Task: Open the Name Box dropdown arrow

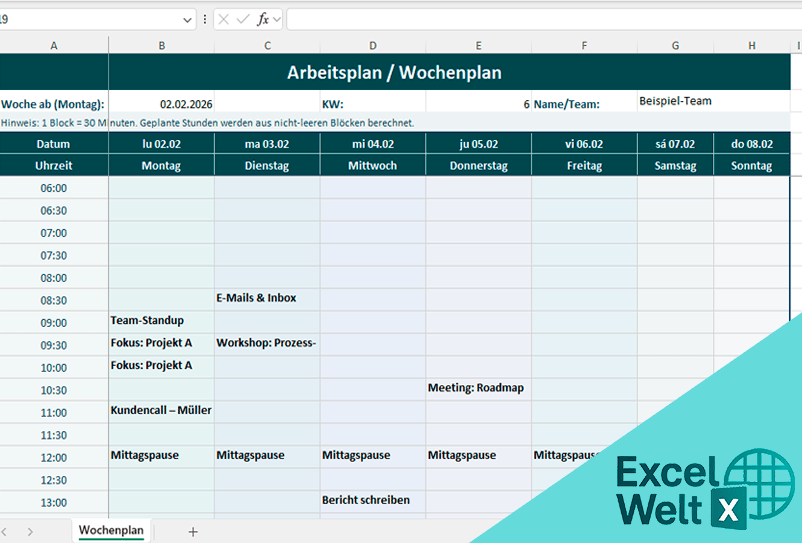Action: pyautogui.click(x=188, y=19)
